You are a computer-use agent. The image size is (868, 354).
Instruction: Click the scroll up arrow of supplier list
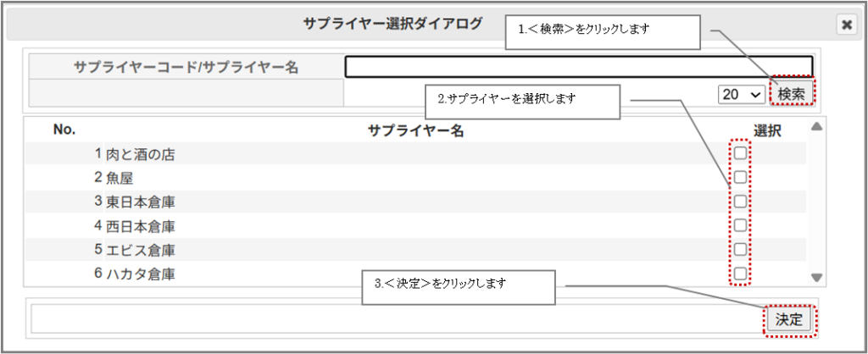point(816,128)
